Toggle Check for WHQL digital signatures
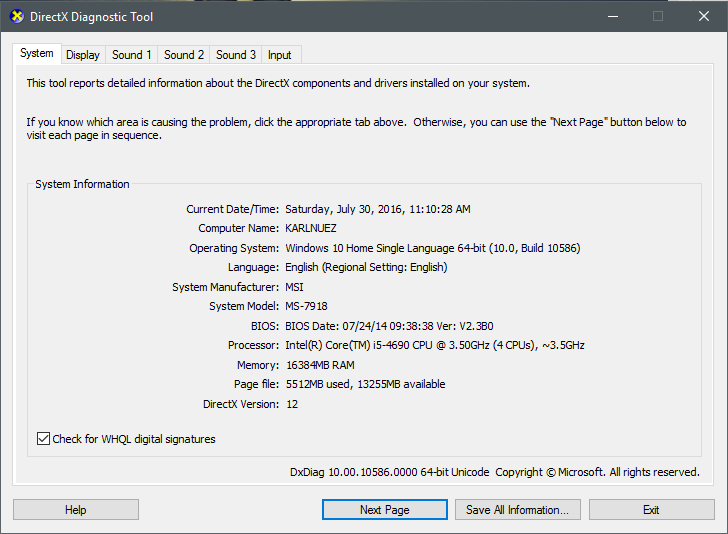The image size is (728, 534). [43, 439]
